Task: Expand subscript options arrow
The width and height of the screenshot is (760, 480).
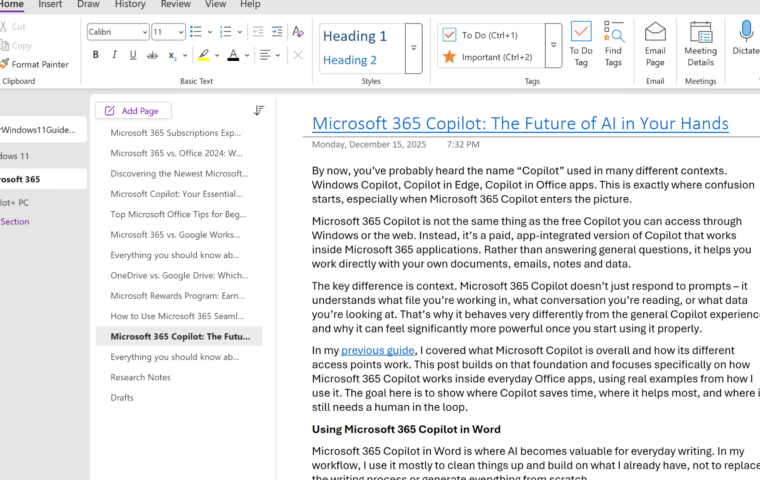Action: (185, 55)
